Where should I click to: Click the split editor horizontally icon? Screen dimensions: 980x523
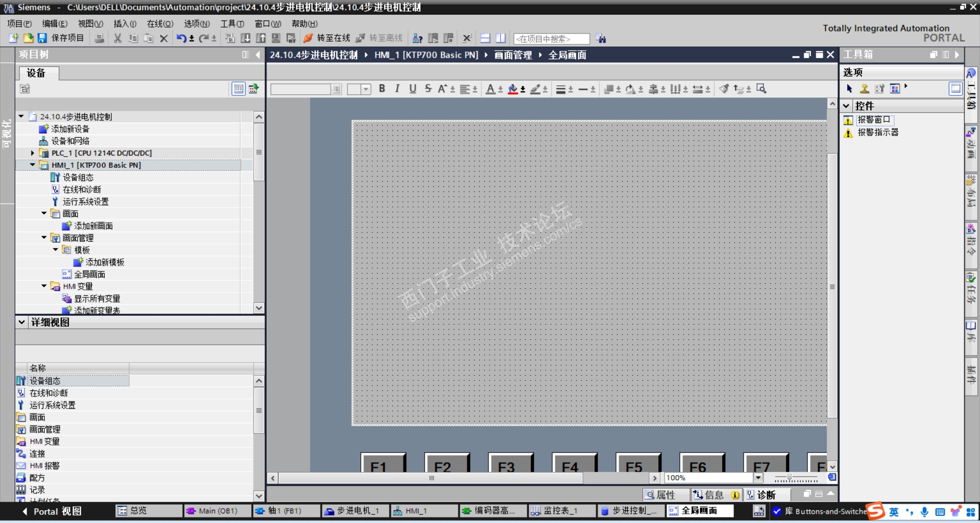[485, 38]
